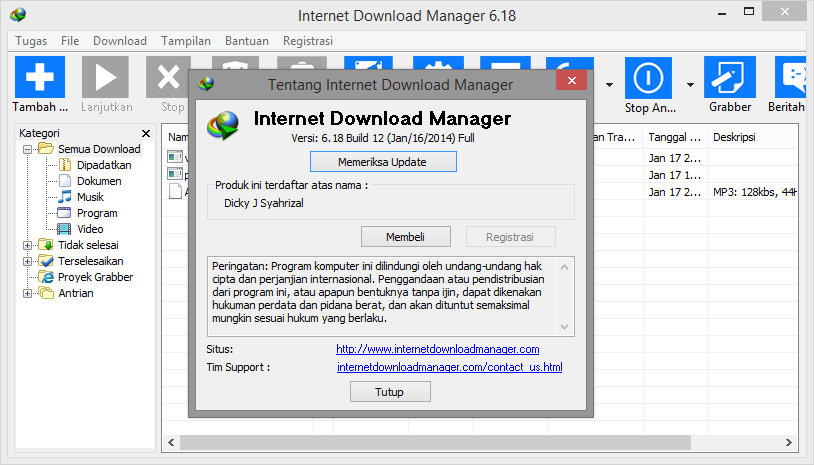Click second download row file icon

click(175, 173)
